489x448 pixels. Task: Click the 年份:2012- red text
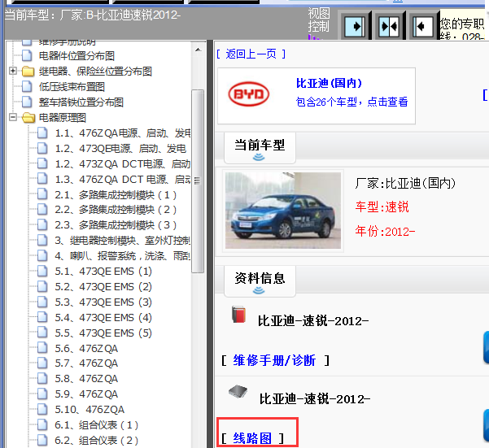pyautogui.click(x=385, y=232)
